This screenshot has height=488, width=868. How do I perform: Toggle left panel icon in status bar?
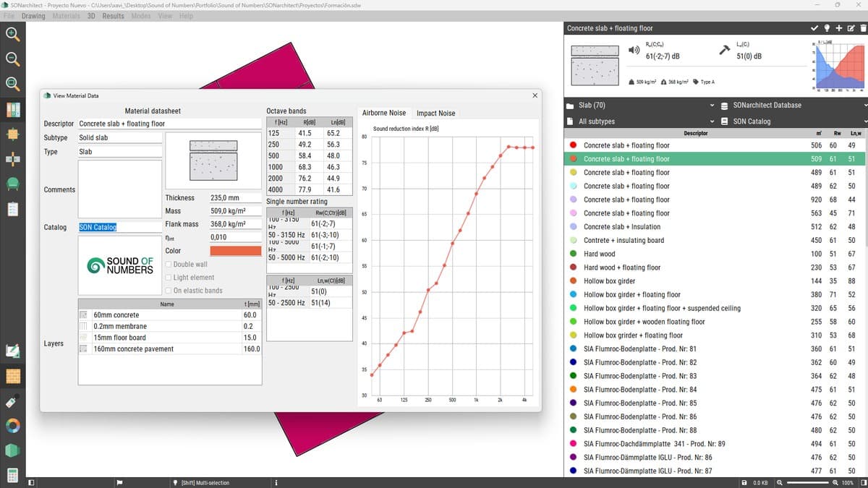click(30, 482)
